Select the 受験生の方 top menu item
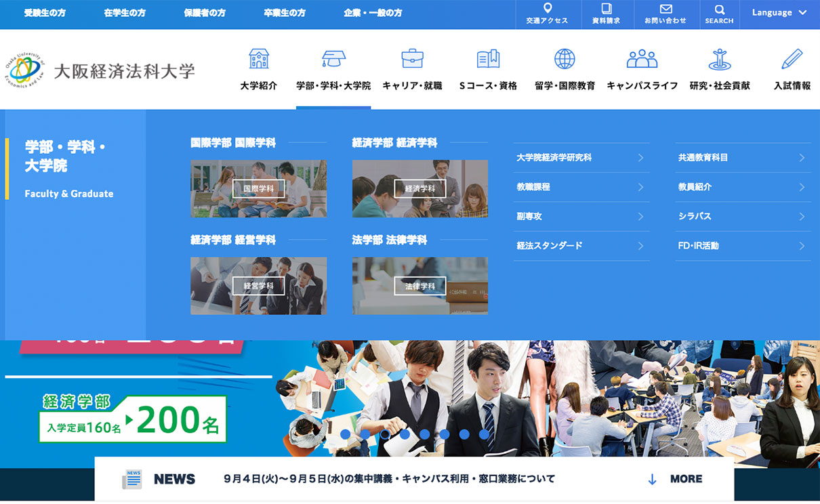The width and height of the screenshot is (820, 504). (45, 13)
